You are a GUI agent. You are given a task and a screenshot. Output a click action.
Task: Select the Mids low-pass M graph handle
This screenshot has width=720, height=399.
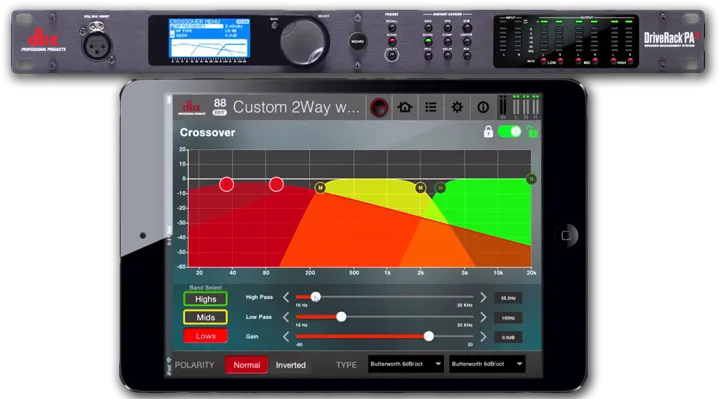point(420,187)
